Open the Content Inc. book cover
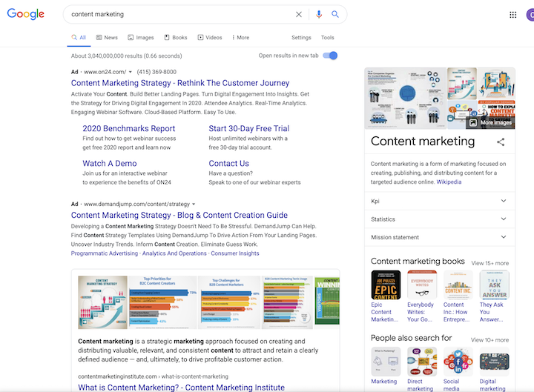 pyautogui.click(x=458, y=285)
